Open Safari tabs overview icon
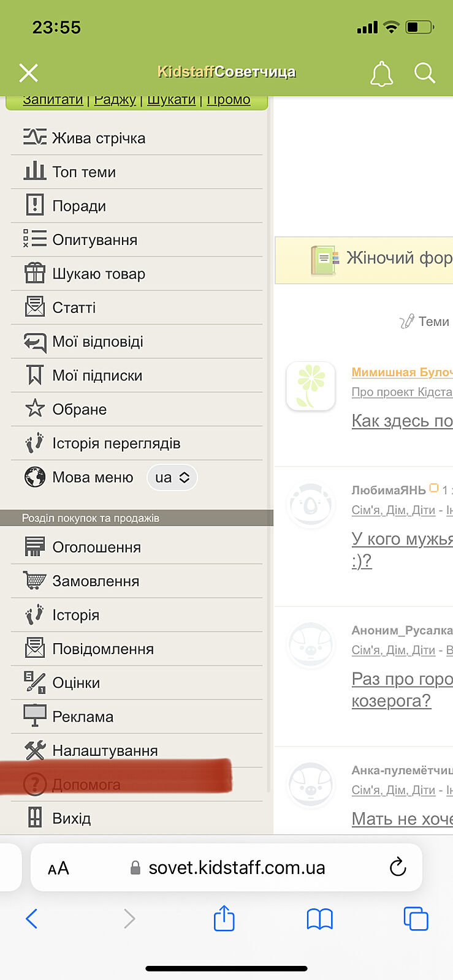Viewport: 453px width, 980px height. 416,918
